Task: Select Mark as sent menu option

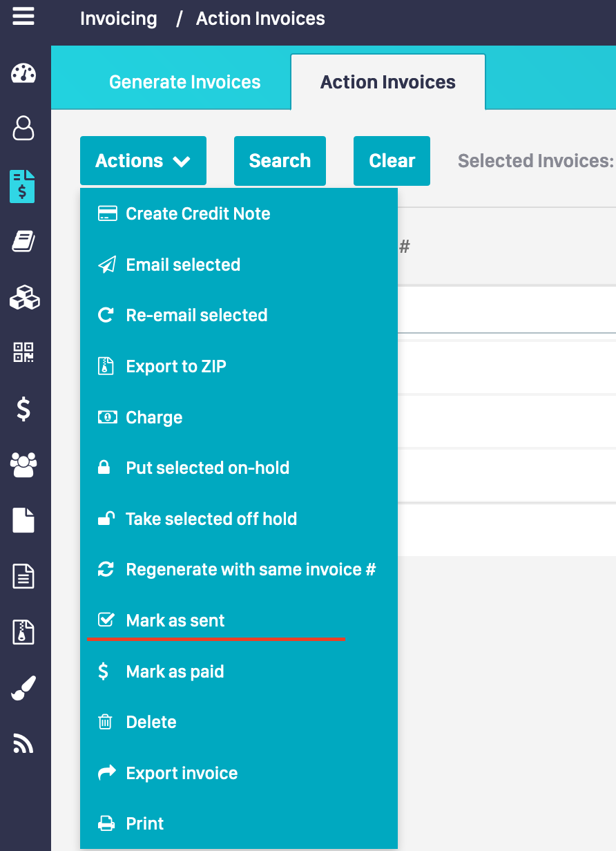Action: [175, 621]
